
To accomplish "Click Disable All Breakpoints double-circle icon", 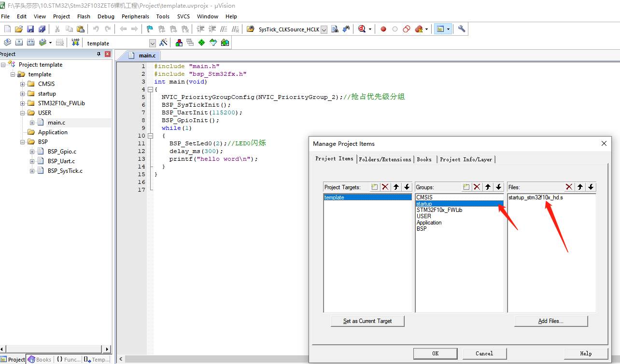I will tap(407, 29).
